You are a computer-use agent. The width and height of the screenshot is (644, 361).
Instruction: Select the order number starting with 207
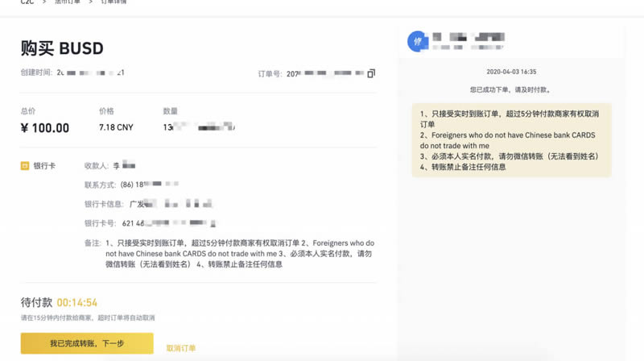pos(325,73)
